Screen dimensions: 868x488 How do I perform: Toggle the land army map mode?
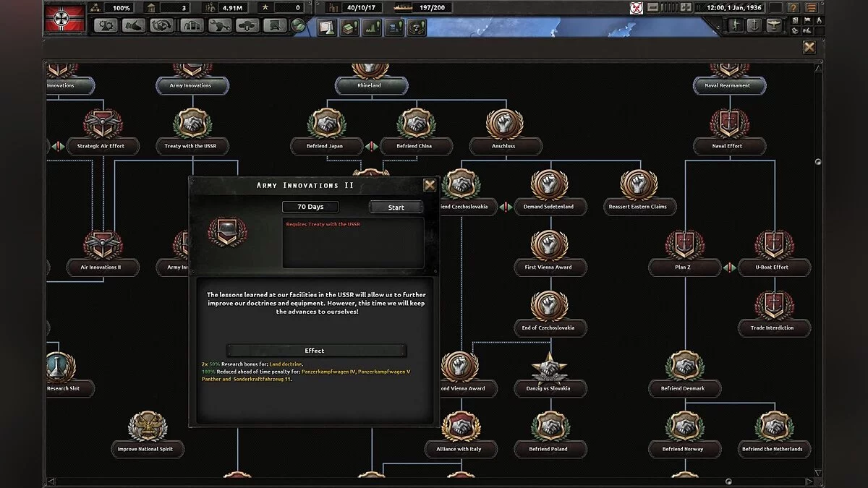[x=736, y=25]
